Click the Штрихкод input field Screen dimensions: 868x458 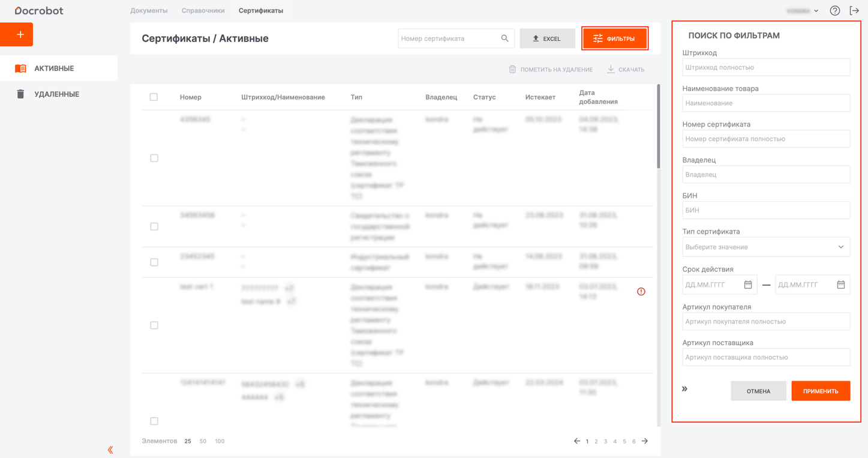[x=766, y=68]
